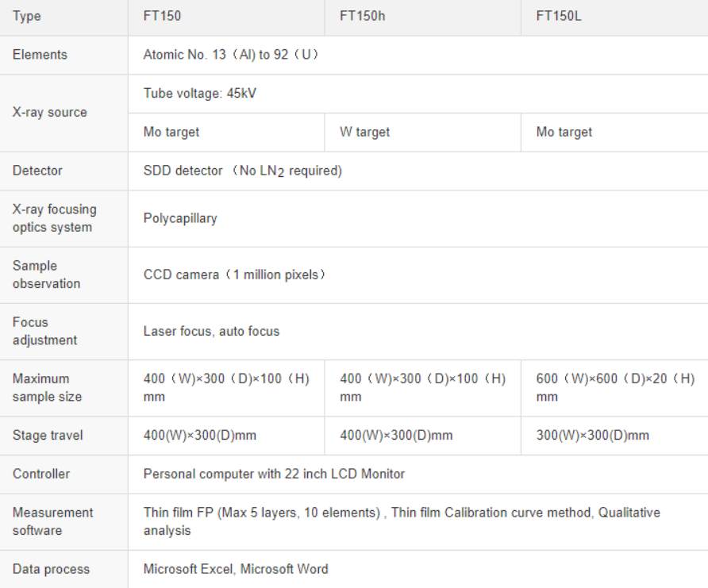This screenshot has width=708, height=588.
Task: Click the Controller row label
Action: [x=41, y=474]
